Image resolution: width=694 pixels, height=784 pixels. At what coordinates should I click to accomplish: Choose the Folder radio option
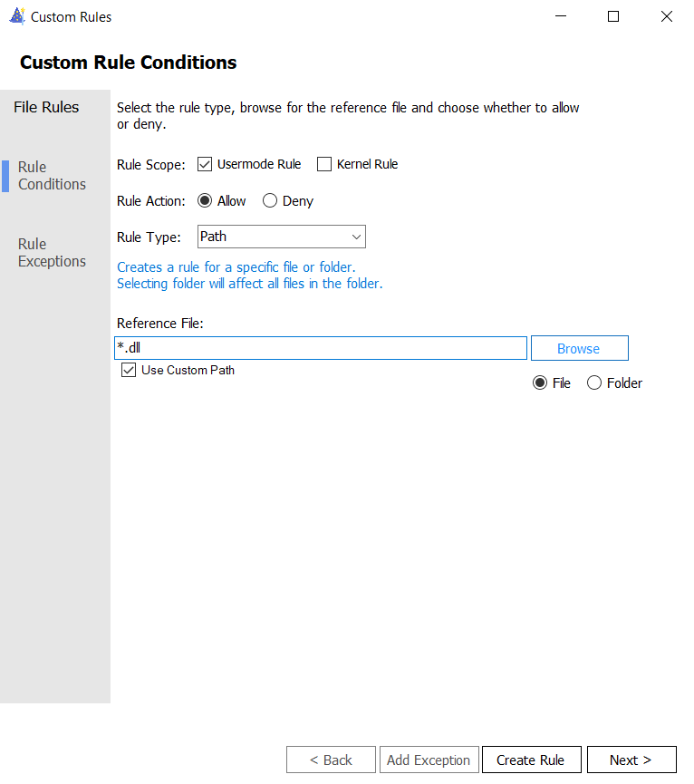click(x=594, y=383)
